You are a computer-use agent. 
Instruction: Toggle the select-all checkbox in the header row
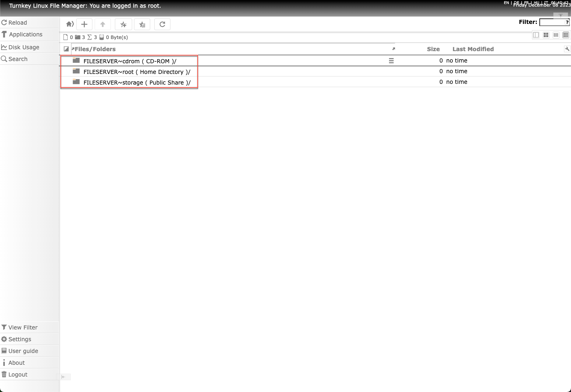(x=66, y=49)
